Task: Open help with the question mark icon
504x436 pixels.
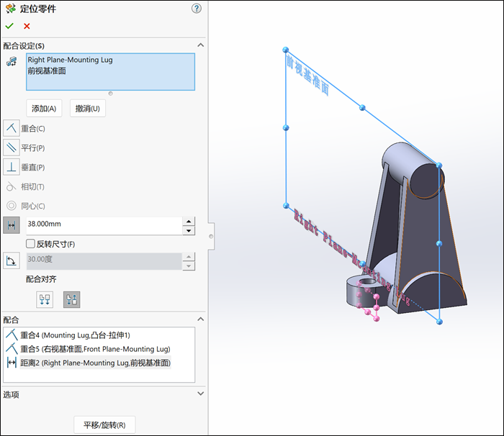Action: 197,9
